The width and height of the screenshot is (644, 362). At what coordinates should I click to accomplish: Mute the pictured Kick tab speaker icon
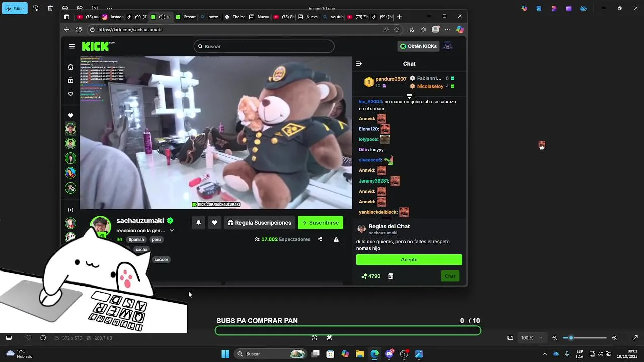coord(162,17)
